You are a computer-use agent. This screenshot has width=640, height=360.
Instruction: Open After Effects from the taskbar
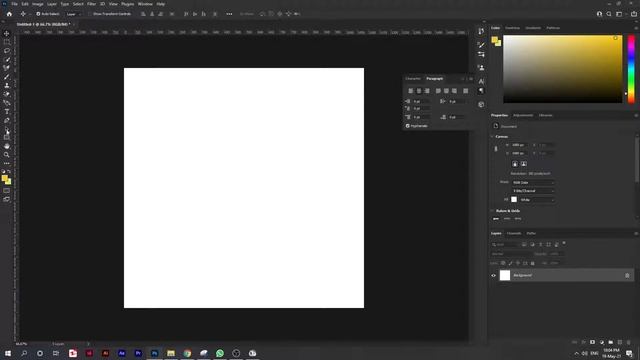(122, 353)
